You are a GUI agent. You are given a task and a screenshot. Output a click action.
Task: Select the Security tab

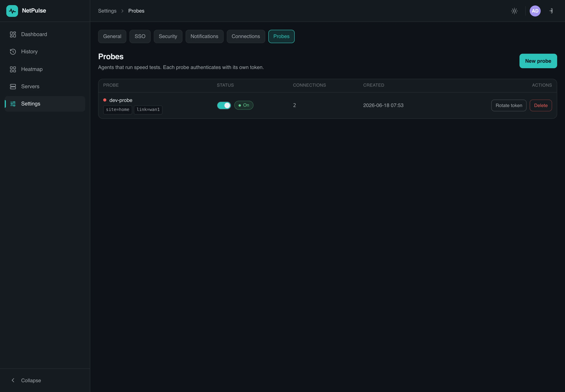(168, 36)
